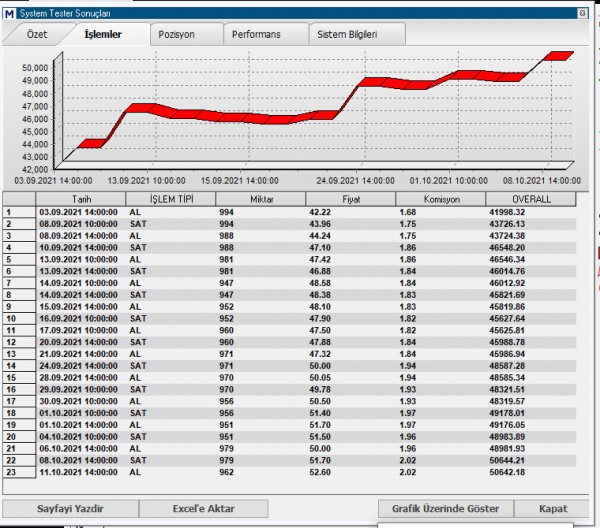600x528 pixels.
Task: Click price 48.58 cell
Action: (320, 283)
